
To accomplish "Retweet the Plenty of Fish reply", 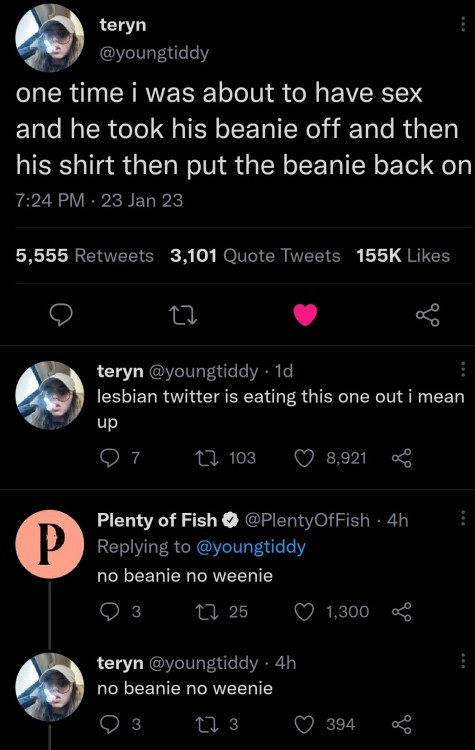I will click(x=208, y=612).
